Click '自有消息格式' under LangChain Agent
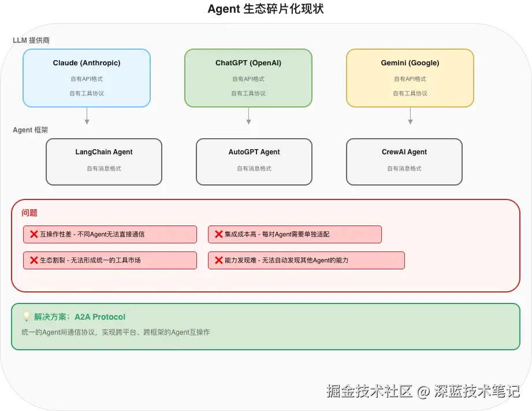This screenshot has width=532, height=411. coord(104,168)
